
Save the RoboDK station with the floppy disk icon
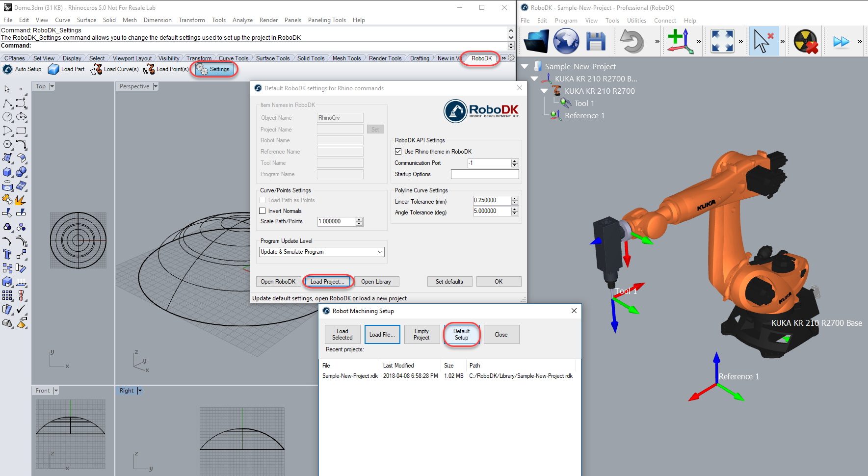pyautogui.click(x=596, y=41)
